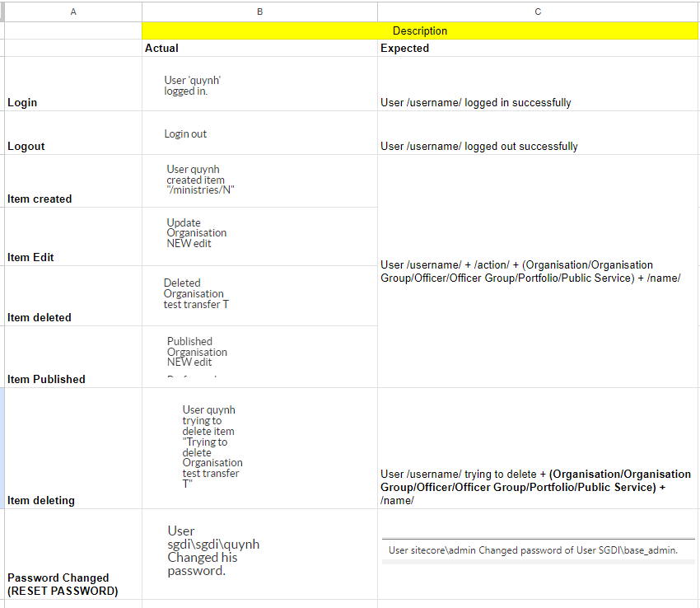Viewport: 700px width, 608px height.
Task: Select column B header
Action: tap(259, 12)
